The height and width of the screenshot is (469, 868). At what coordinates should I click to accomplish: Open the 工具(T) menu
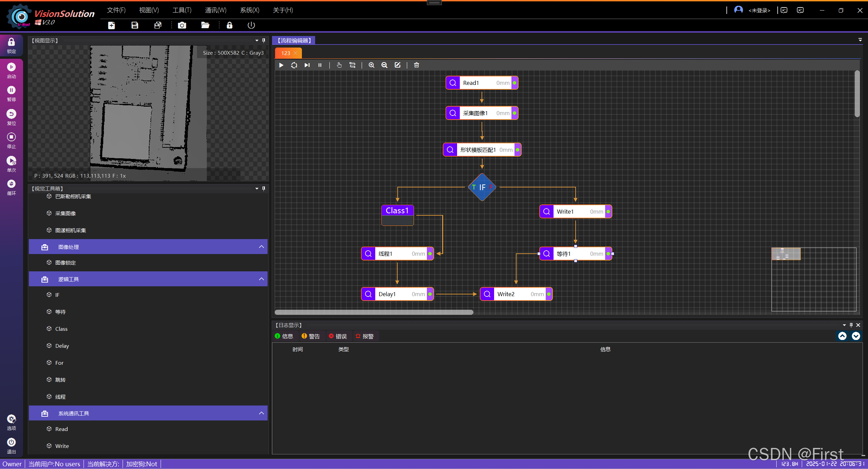coord(182,10)
